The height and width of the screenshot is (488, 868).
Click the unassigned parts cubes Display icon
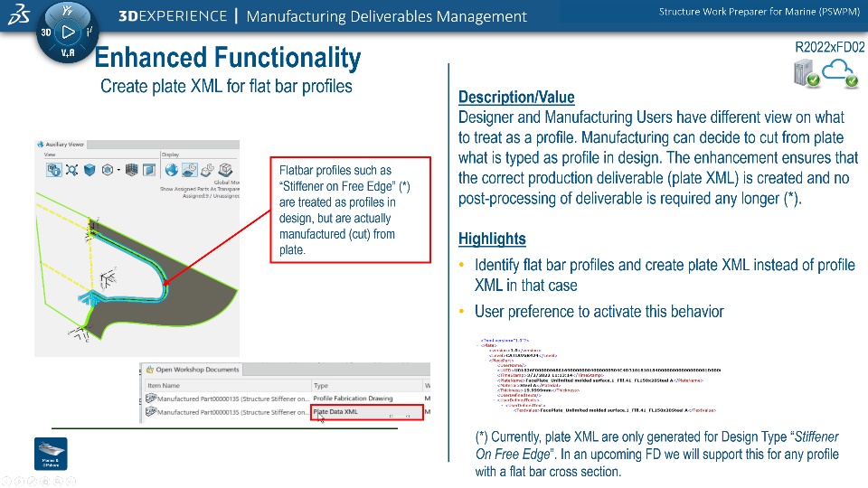tap(208, 170)
